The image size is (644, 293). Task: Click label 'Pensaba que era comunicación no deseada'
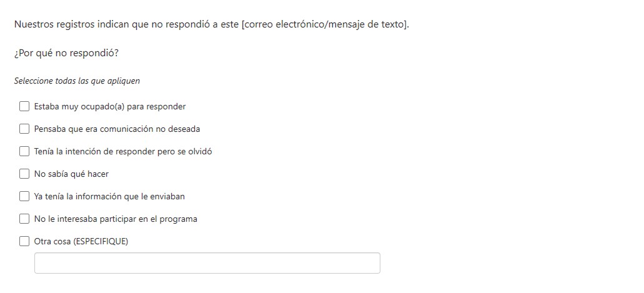point(117,129)
